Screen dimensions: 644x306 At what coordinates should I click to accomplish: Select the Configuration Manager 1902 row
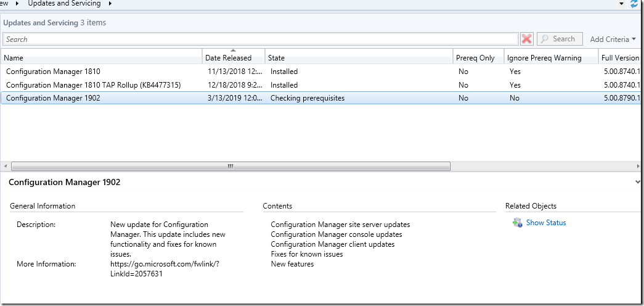click(x=322, y=98)
